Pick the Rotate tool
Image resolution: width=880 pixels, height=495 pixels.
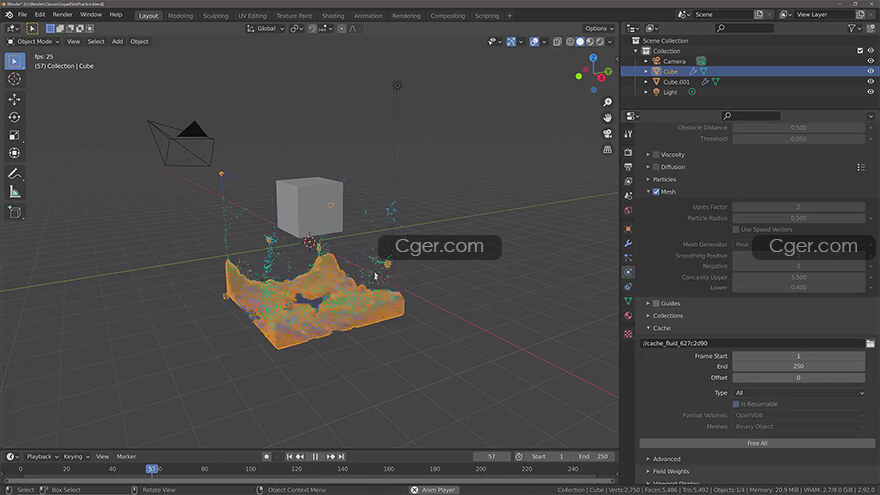point(15,117)
